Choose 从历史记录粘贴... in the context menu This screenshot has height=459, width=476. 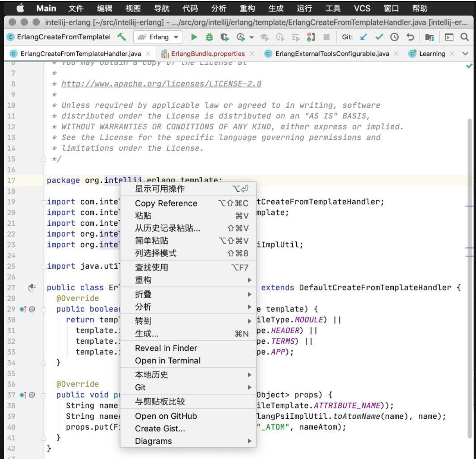click(188, 228)
